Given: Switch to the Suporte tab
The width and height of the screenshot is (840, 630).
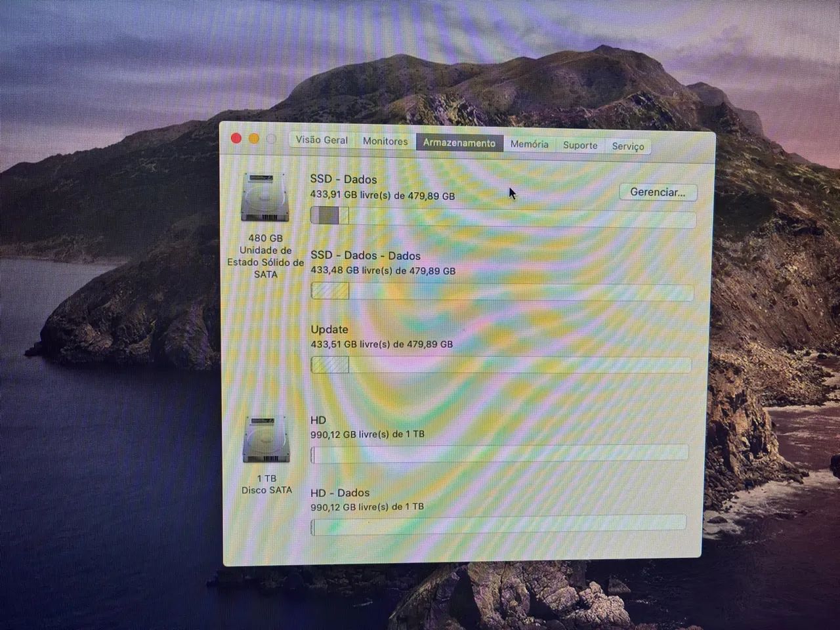Looking at the screenshot, I should point(580,145).
